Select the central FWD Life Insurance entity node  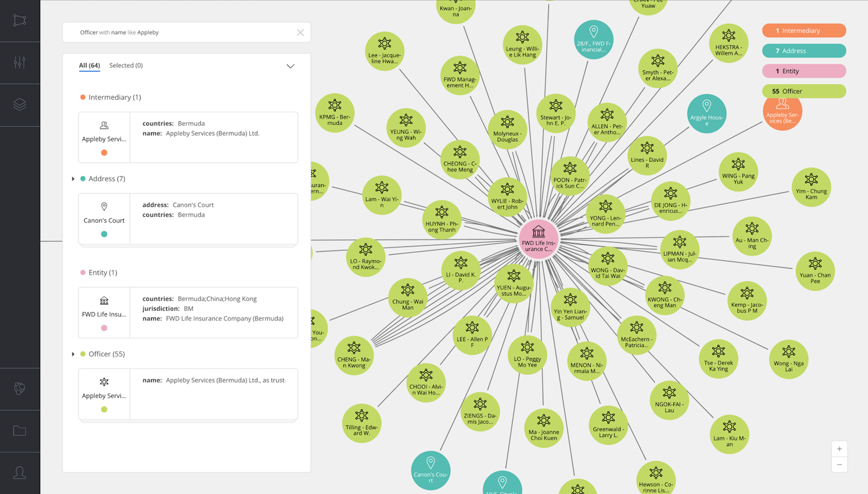(x=539, y=239)
